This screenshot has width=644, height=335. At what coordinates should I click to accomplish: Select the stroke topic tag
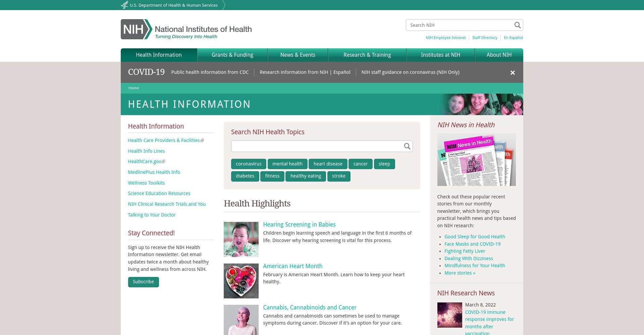339,176
